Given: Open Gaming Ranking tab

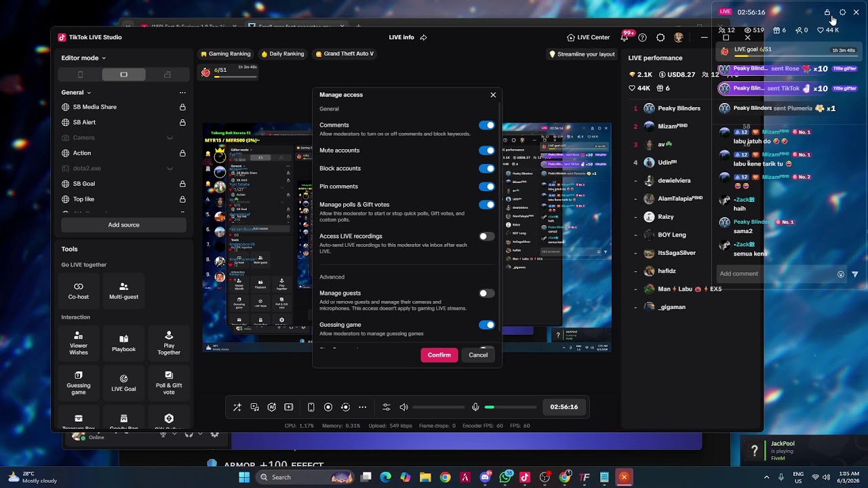Looking at the screenshot, I should pyautogui.click(x=225, y=54).
